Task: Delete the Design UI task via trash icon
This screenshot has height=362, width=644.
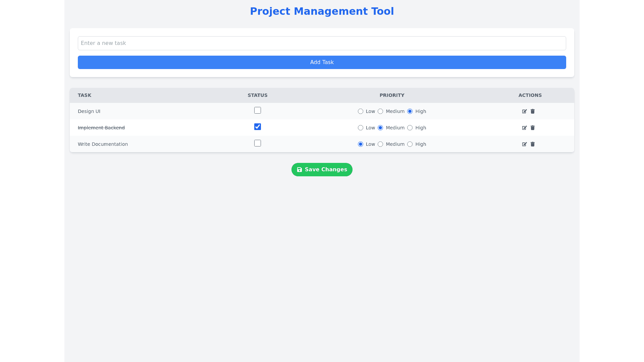Action: 533,111
